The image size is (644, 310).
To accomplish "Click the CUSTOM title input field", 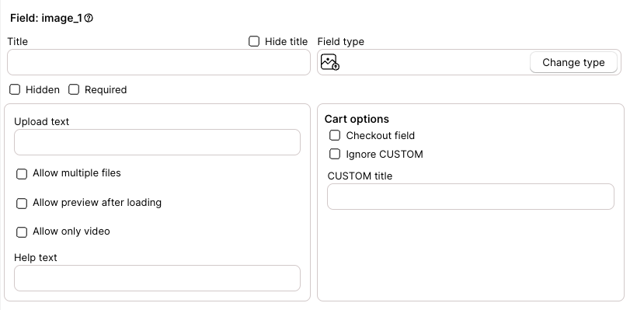I will click(471, 197).
